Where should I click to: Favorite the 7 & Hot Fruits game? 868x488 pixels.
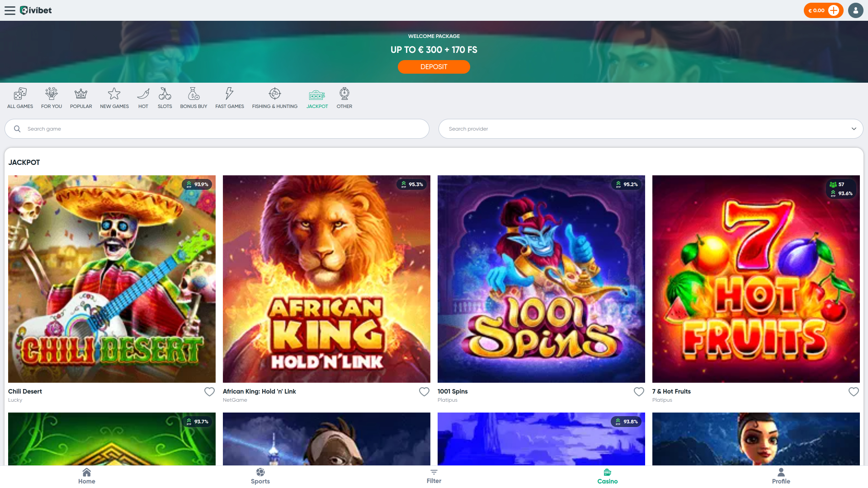pyautogui.click(x=853, y=391)
